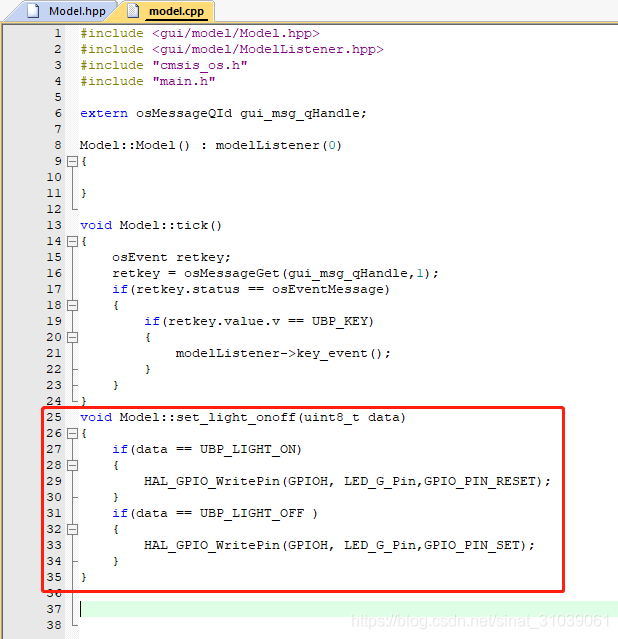This screenshot has width=618, height=639.
Task: Click UBP_LIGHT_ON on line 27
Action: pyautogui.click(x=248, y=450)
